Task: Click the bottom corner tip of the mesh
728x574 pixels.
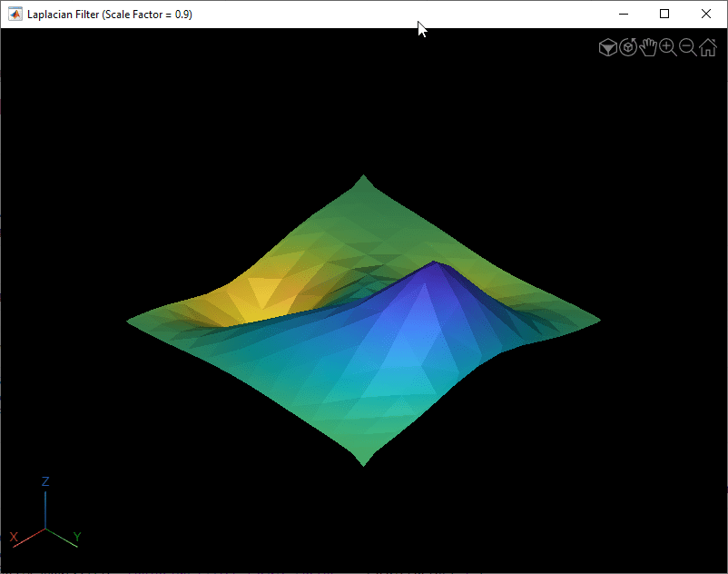Action: pyautogui.click(x=364, y=463)
